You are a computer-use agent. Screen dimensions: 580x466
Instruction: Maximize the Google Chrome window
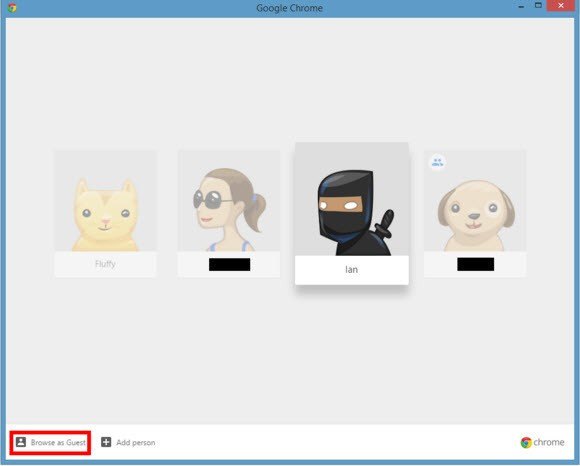[539, 6]
